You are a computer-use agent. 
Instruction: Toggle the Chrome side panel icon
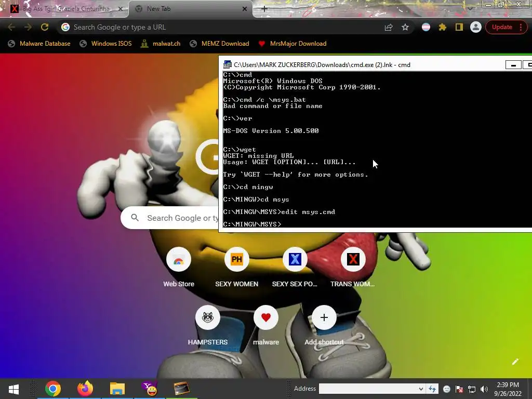[x=459, y=27]
